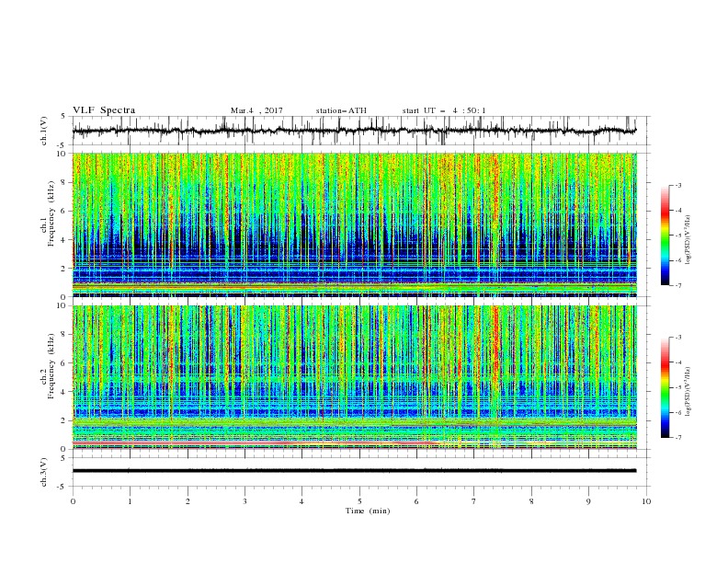Click time axis tick label "1"
The height and width of the screenshot is (563, 728).
[130, 501]
